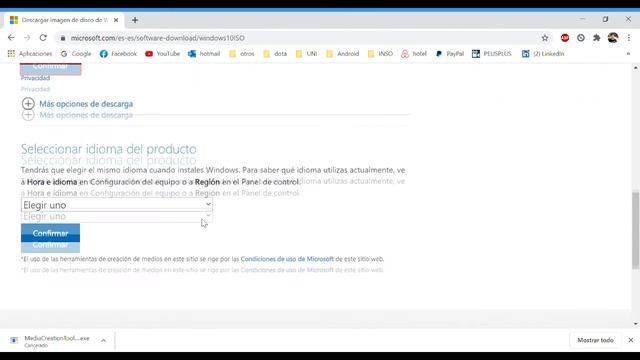Open the INSO bookmark folder
This screenshot has width=640, height=360.
point(380,53)
